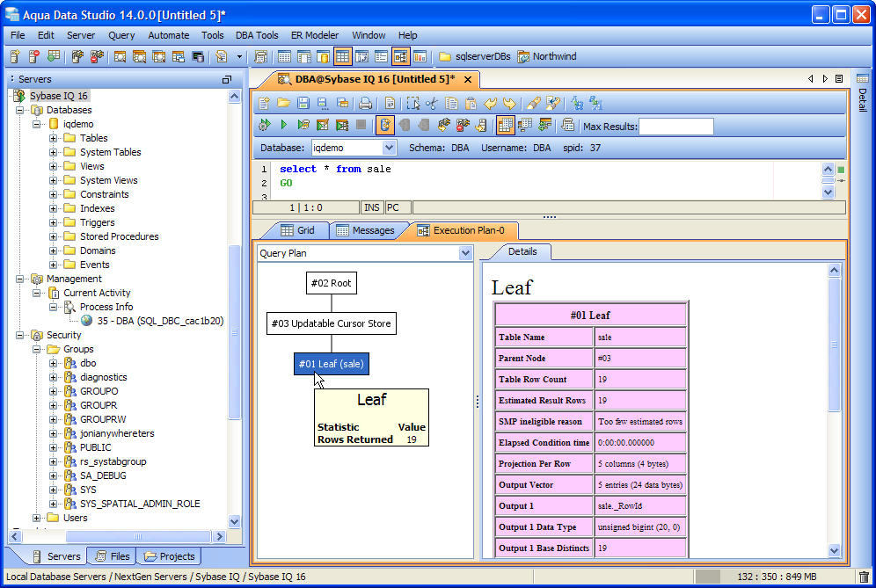Click the copy icon in editor toolbar
876x588 pixels.
point(451,104)
